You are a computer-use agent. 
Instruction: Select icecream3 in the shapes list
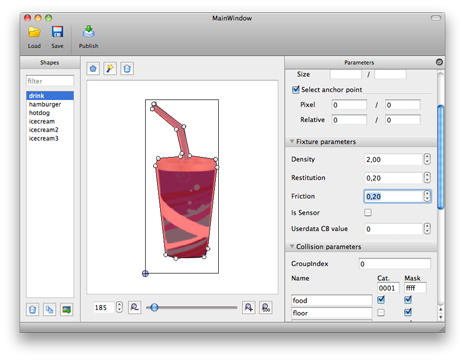click(50, 138)
